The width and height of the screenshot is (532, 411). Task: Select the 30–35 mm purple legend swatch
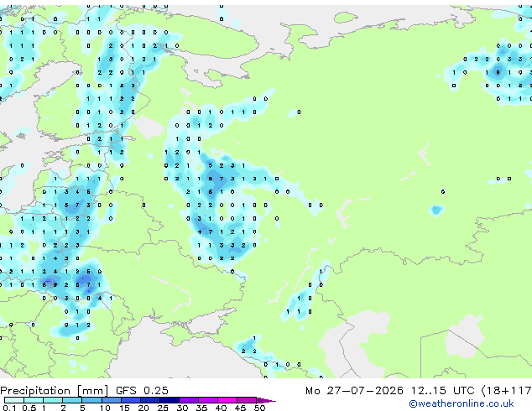click(x=189, y=400)
